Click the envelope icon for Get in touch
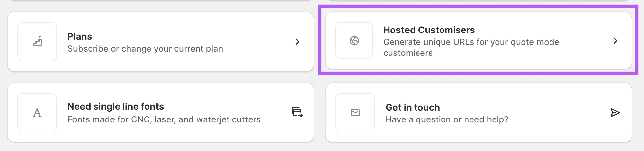 coord(355,113)
